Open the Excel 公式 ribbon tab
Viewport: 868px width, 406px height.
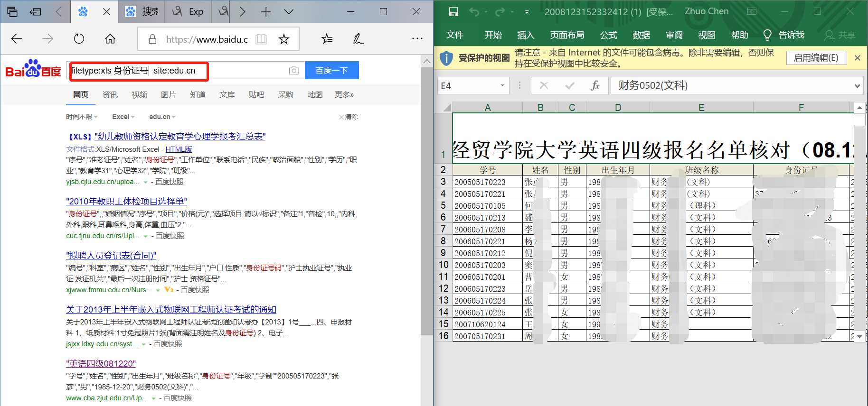tap(609, 35)
